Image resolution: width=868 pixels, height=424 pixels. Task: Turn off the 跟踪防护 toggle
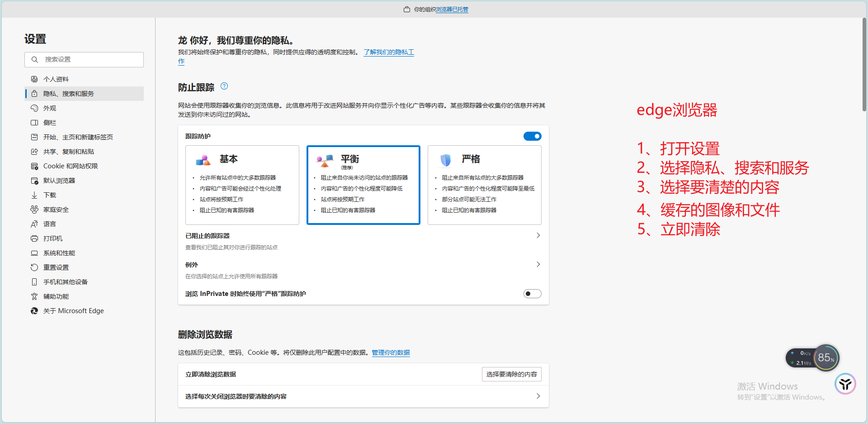click(533, 136)
